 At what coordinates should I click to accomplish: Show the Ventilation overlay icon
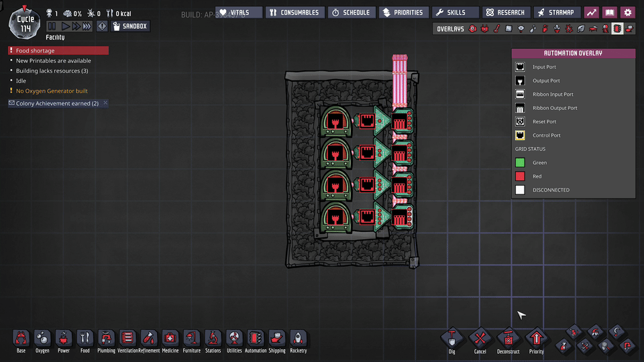545,29
